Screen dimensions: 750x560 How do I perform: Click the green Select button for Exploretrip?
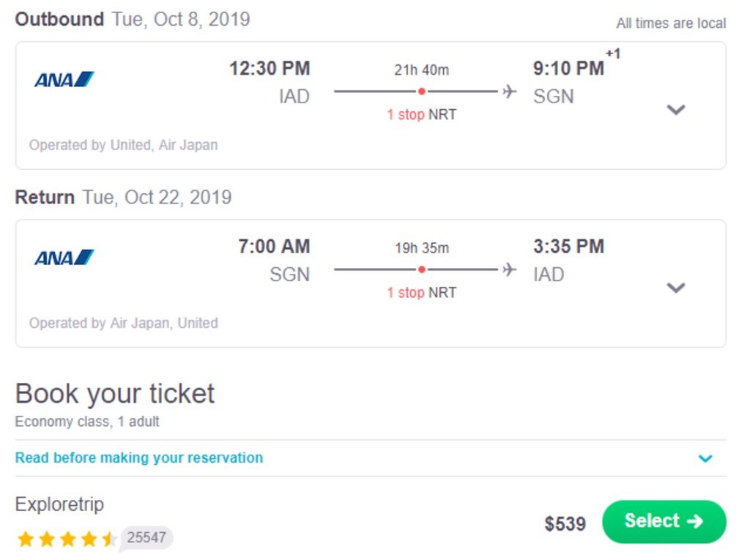coord(664,522)
